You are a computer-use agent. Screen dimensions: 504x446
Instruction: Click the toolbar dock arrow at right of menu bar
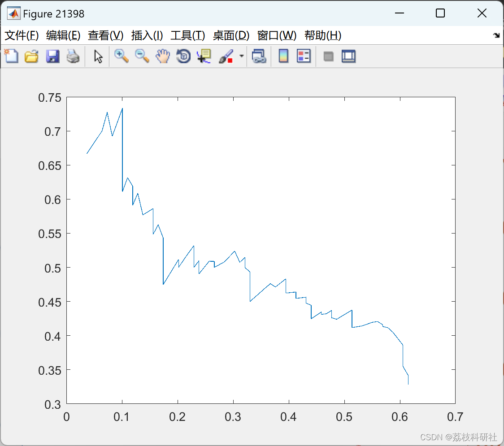(x=496, y=35)
